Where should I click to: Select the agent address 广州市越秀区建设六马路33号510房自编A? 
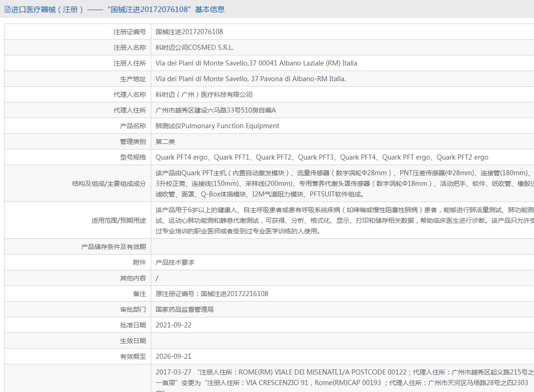215,110
